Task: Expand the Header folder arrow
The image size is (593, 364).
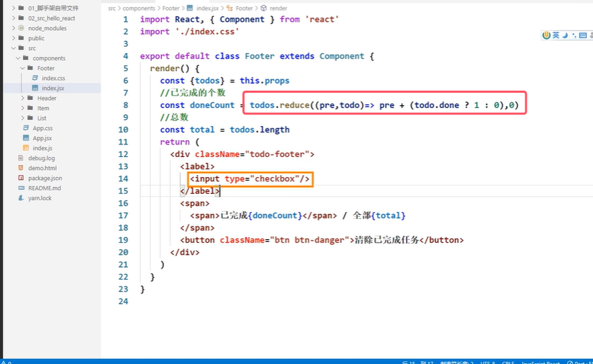Action: [23, 98]
